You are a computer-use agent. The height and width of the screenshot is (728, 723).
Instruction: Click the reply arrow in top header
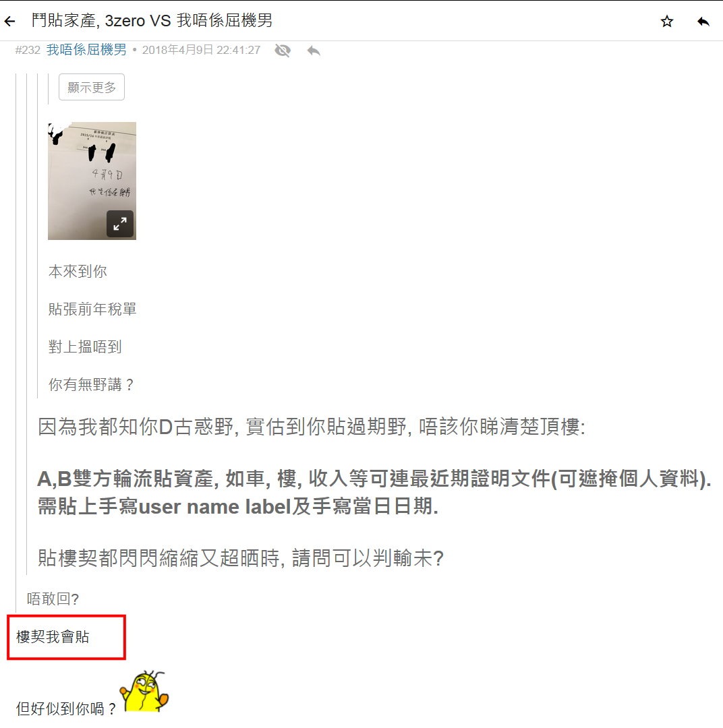coord(703,21)
